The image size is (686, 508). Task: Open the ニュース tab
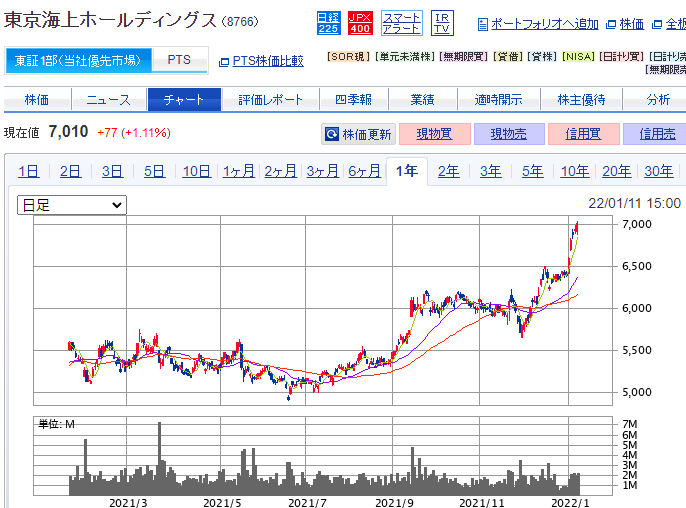[x=108, y=100]
